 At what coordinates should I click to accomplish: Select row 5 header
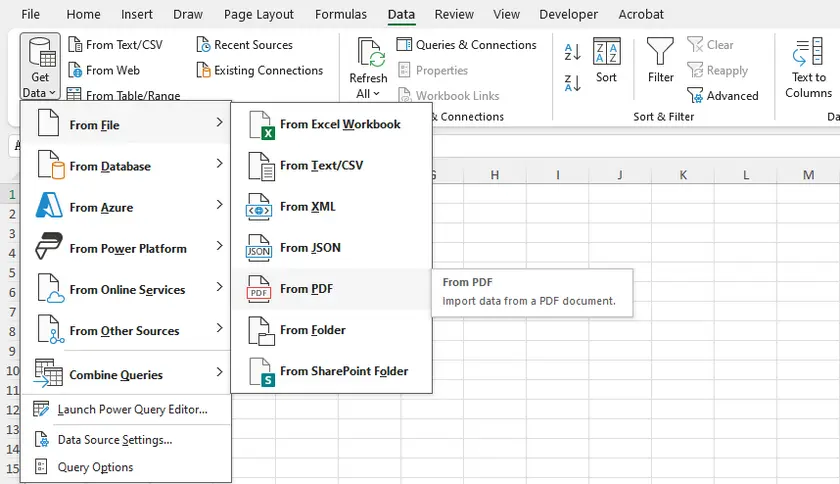tap(12, 272)
